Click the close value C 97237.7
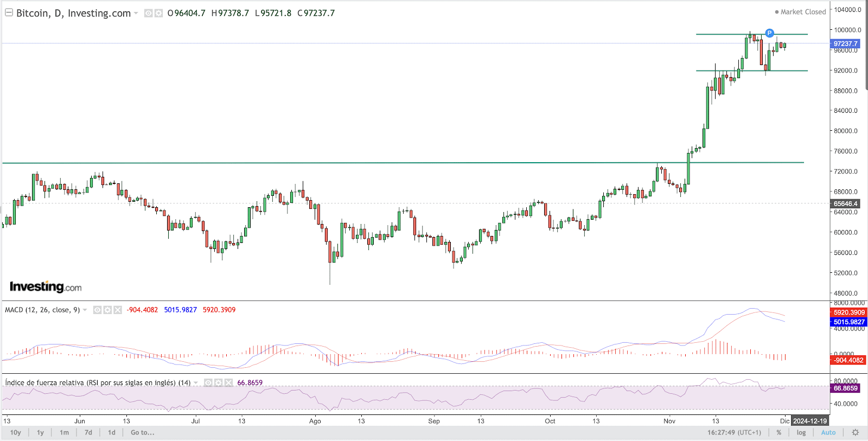The image size is (868, 441). click(316, 13)
